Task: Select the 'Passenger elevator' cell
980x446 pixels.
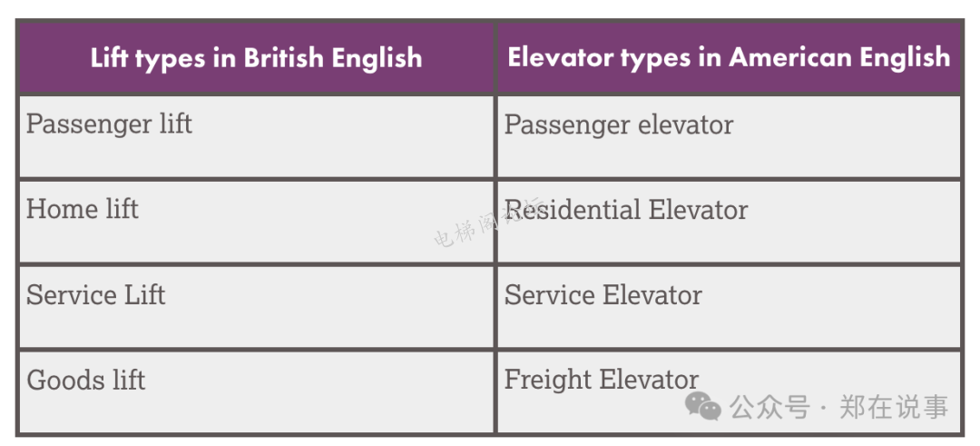Action: click(619, 124)
